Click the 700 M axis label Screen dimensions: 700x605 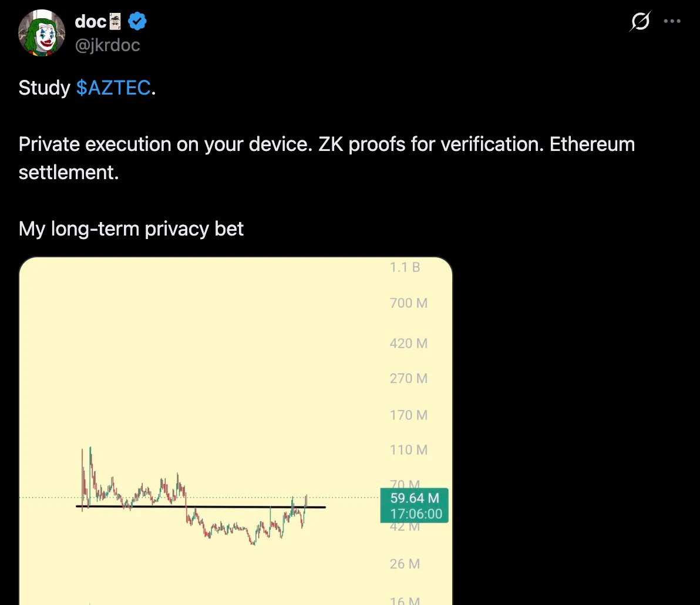tap(409, 302)
